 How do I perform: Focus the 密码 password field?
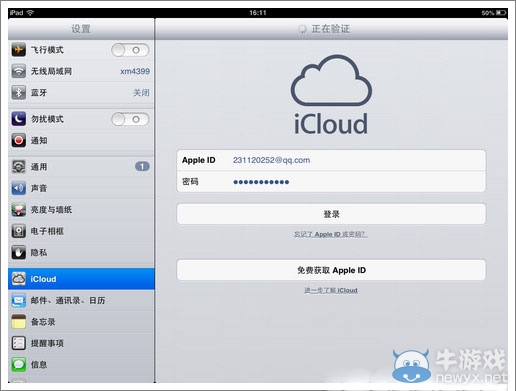[x=331, y=182]
